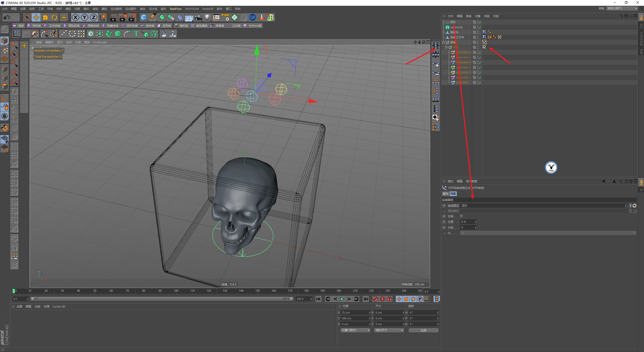Image resolution: width=644 pixels, height=352 pixels.
Task: Toggle the Z axis lock
Action: point(94,17)
